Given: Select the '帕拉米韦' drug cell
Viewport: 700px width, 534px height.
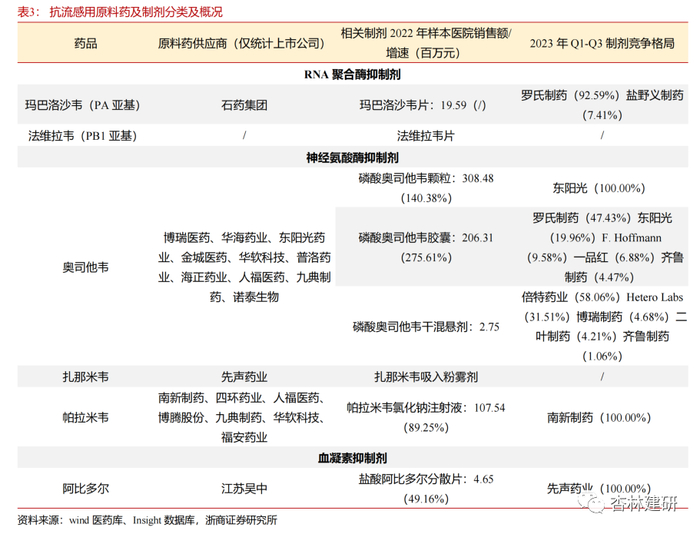Looking at the screenshot, I should [x=85, y=417].
